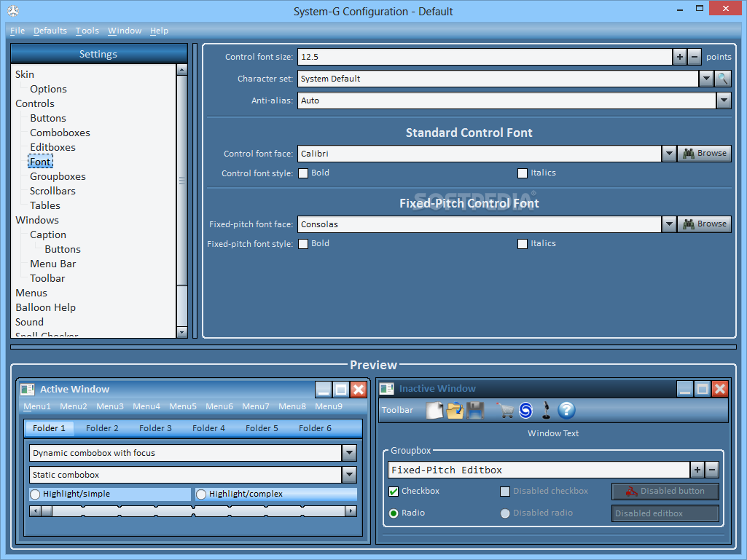The width and height of the screenshot is (747, 560).
Task: Select Balloon Help in the settings tree
Action: pos(46,307)
